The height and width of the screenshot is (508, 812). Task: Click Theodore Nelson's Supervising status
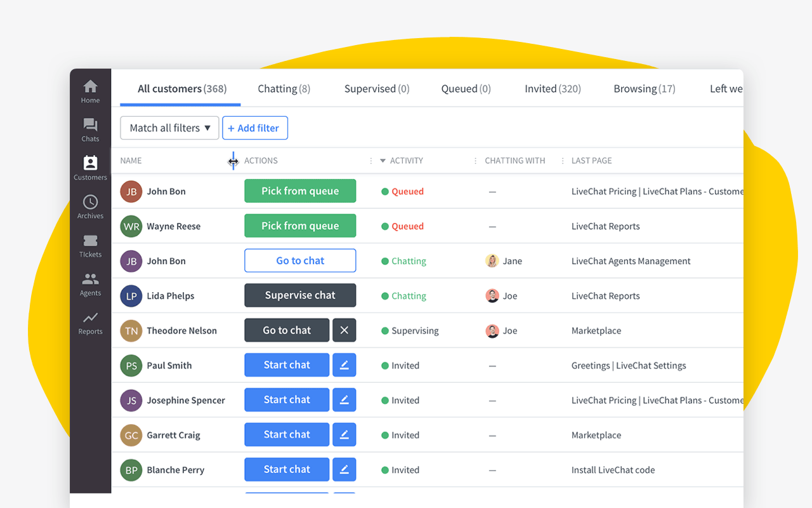point(415,331)
